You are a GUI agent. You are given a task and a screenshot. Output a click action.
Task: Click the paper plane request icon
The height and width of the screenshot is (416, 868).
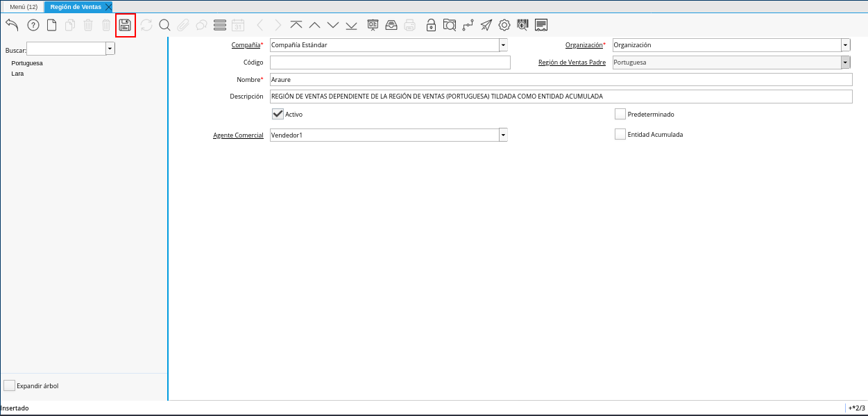(x=486, y=26)
